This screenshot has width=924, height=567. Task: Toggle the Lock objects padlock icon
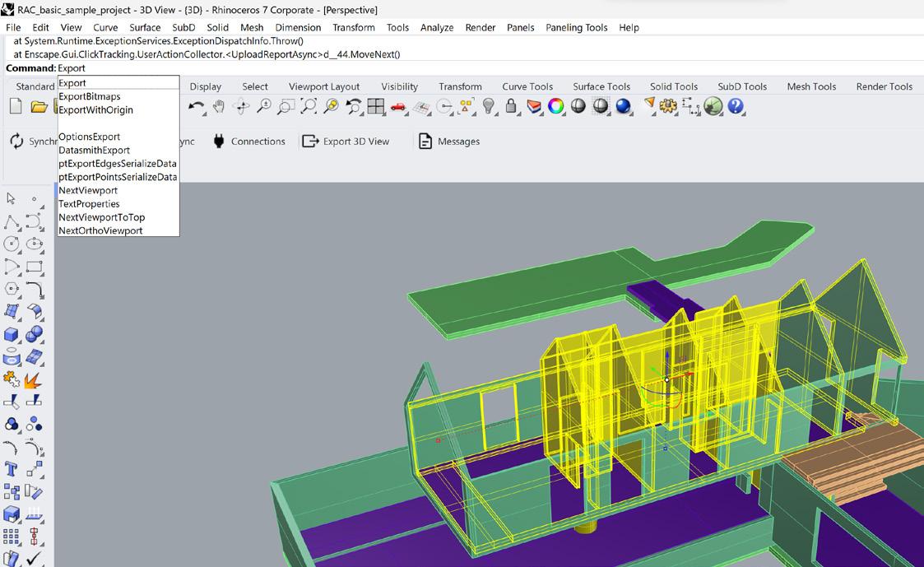coord(511,106)
